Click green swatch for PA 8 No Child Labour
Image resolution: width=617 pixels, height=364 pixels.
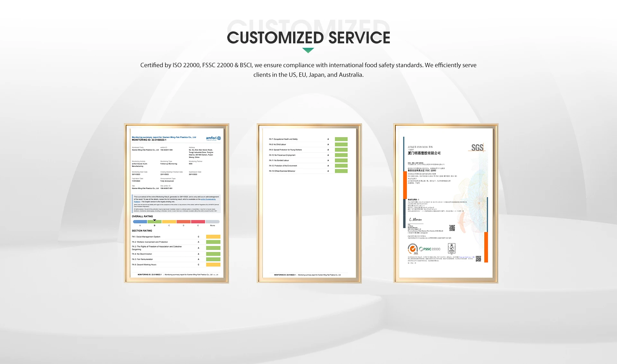(x=341, y=144)
